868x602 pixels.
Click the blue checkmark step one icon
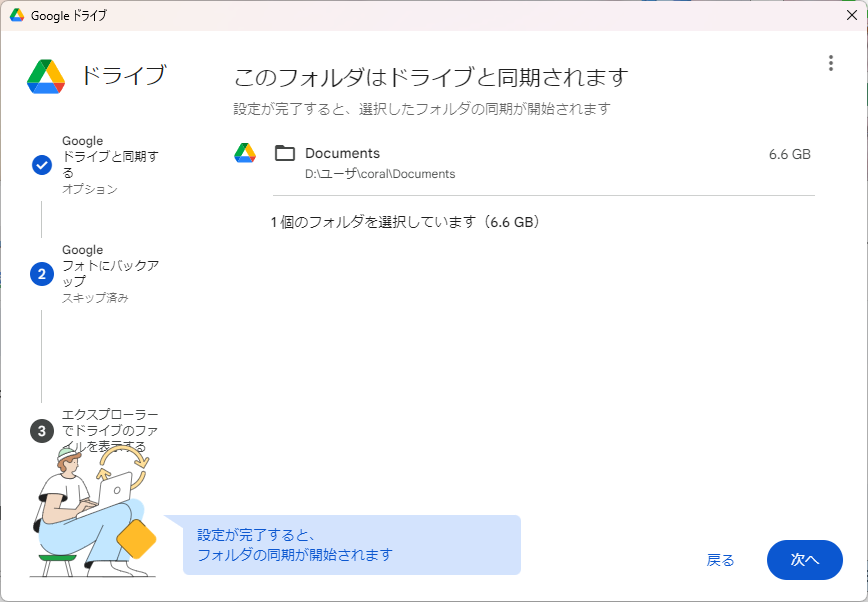pos(42,164)
